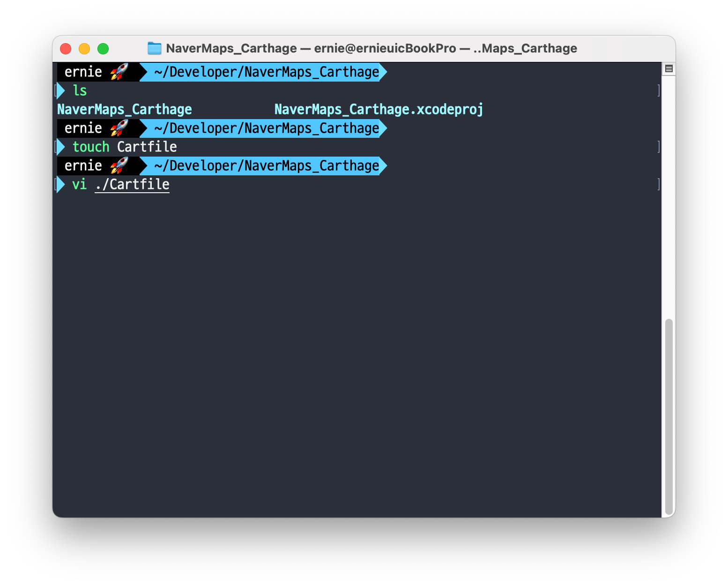This screenshot has width=728, height=587.
Task: Click the underlined './Cartfile' path
Action: tap(132, 184)
